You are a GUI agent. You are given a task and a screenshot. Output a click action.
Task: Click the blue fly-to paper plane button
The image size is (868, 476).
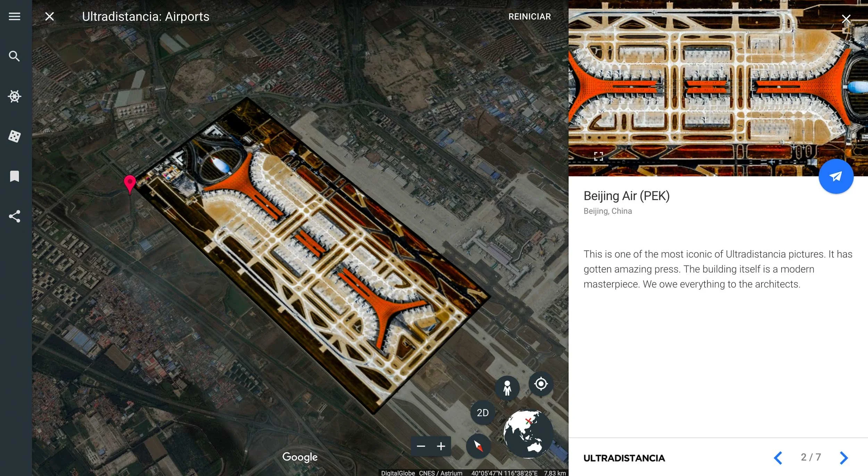[x=836, y=176]
